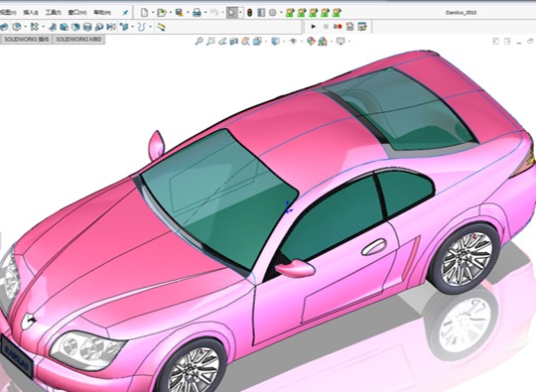The width and height of the screenshot is (536, 392).
Task: Click the Zoom to Area icon in the view toolbar
Action: tap(210, 42)
